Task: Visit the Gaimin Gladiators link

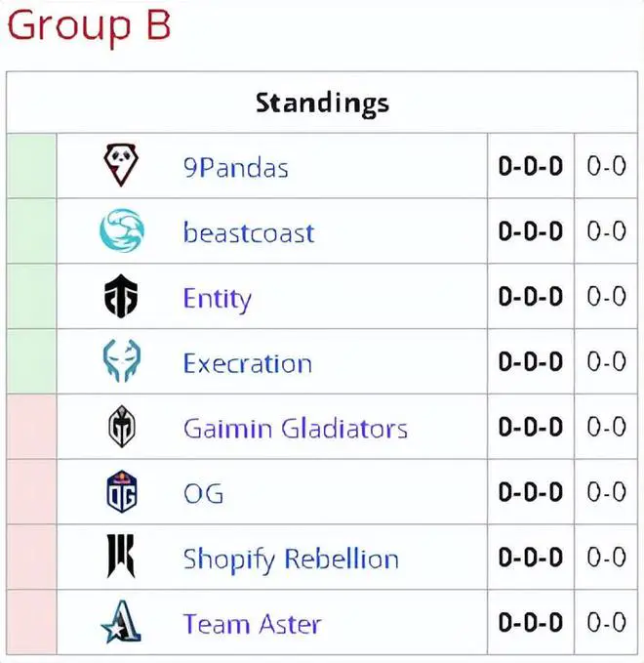Action: [296, 429]
